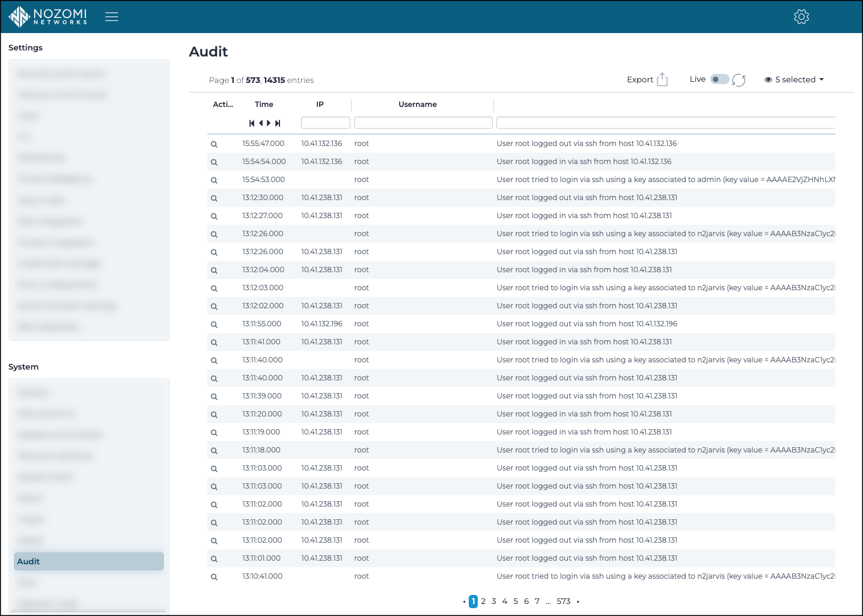Viewport: 863px width, 616px height.
Task: Open details magnifier for 13:12:04.000 row
Action: [214, 270]
